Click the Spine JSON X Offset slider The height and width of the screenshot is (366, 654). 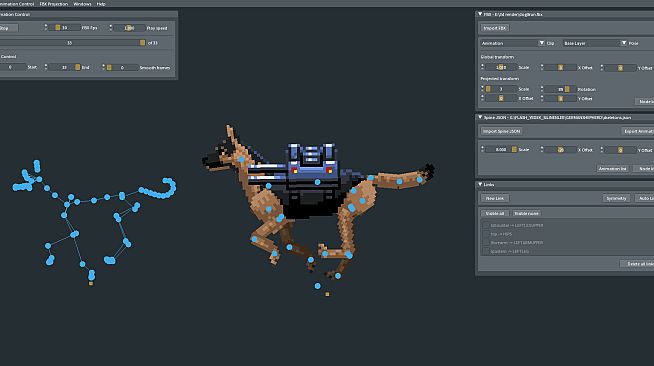(561, 149)
